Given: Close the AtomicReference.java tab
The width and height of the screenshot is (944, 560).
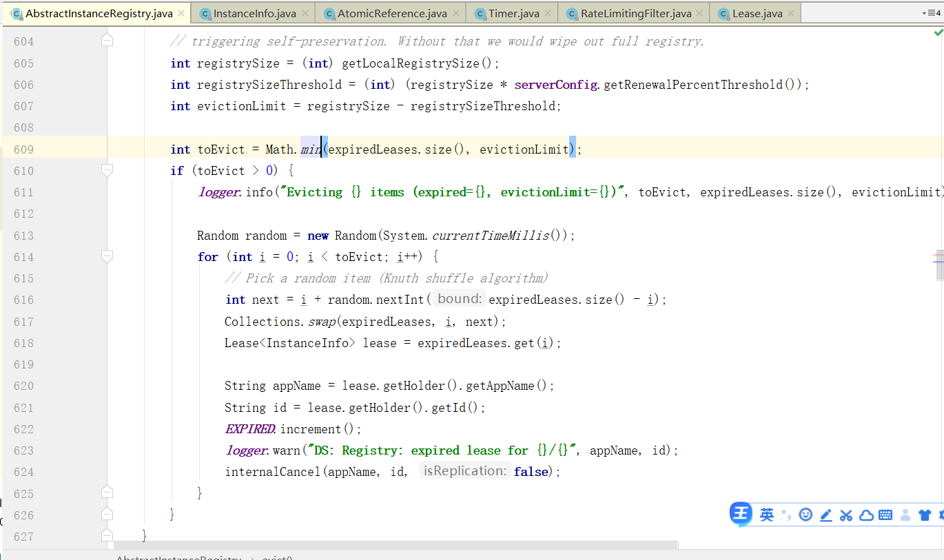Looking at the screenshot, I should click(x=456, y=14).
